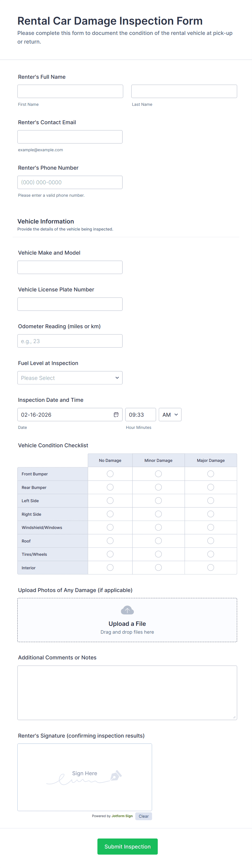Click the Odometer Reading input
252x868 pixels.
point(70,341)
